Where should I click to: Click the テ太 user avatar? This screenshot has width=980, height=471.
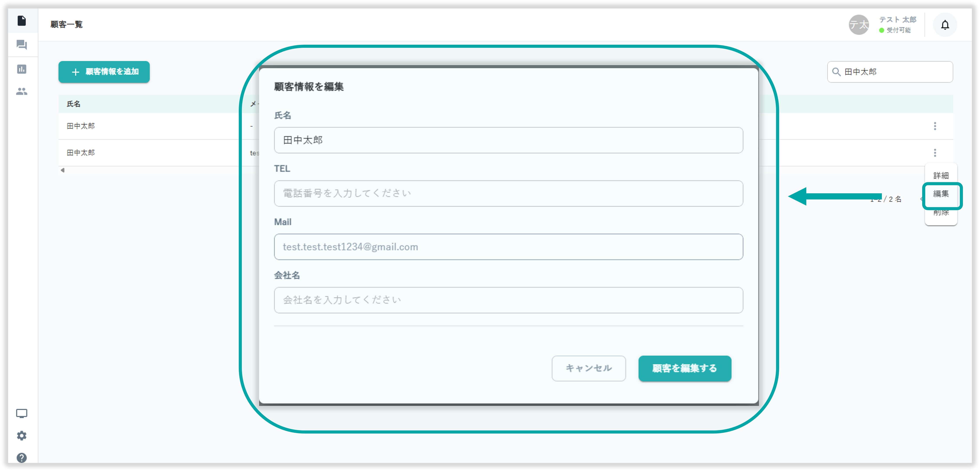click(x=859, y=25)
